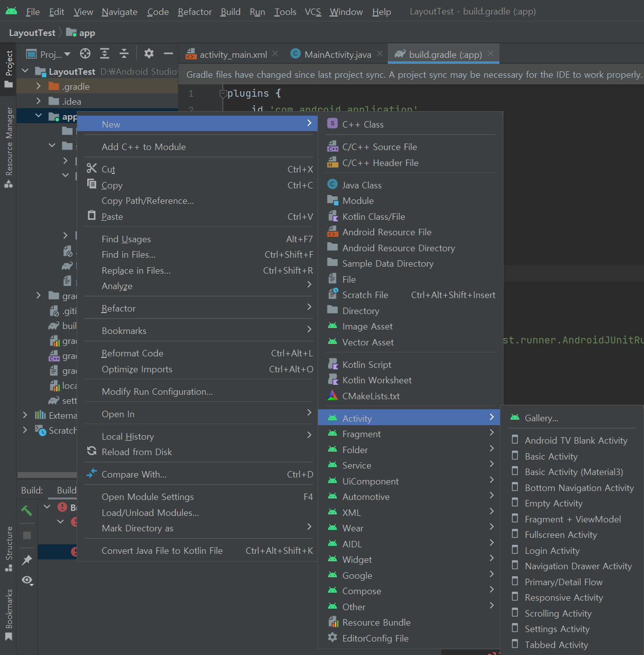Click the eye view options icon

pos(27,580)
